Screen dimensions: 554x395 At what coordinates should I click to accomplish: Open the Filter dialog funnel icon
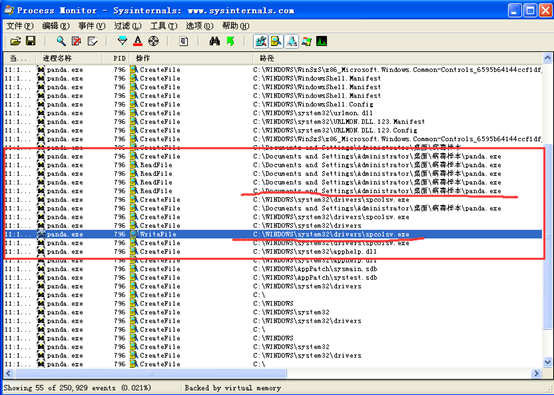tap(122, 41)
